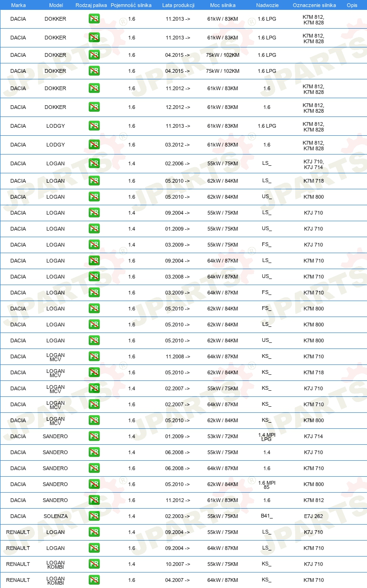The width and height of the screenshot is (367, 588).
Task: Click the PB fuel icon for LODGY 11.2013
Action: [x=94, y=126]
